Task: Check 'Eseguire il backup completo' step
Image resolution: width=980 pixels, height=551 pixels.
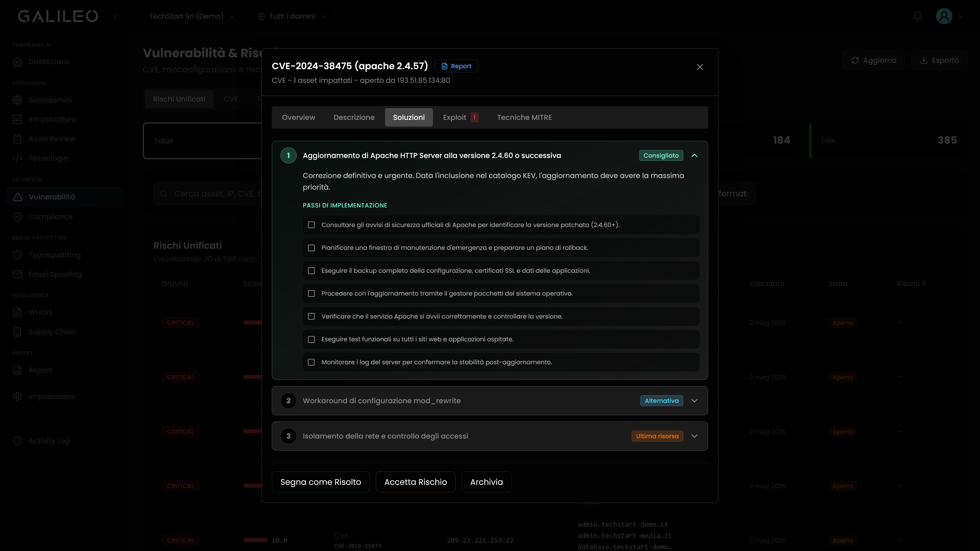Action: tap(311, 271)
